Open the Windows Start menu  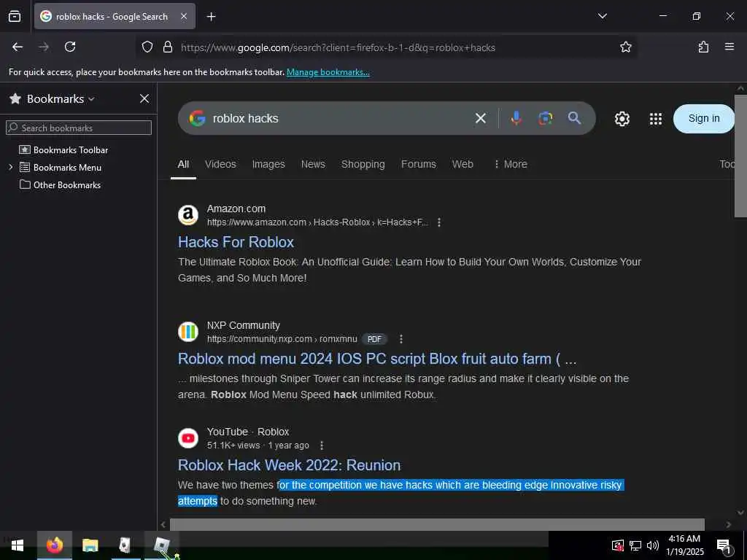coord(18,545)
